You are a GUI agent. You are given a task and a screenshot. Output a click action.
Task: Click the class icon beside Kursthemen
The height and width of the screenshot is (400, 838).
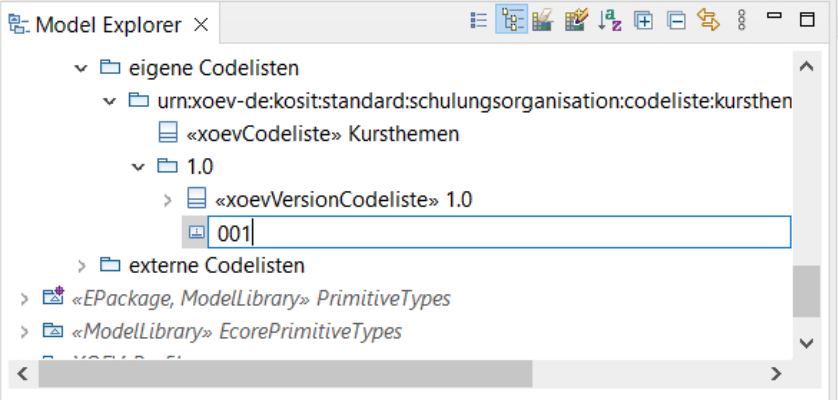(168, 133)
